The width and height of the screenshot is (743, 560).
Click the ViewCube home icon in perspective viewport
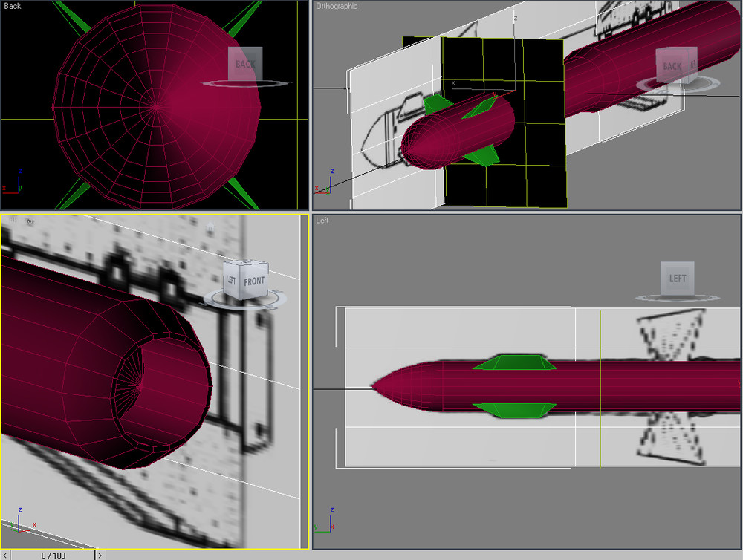(x=210, y=228)
